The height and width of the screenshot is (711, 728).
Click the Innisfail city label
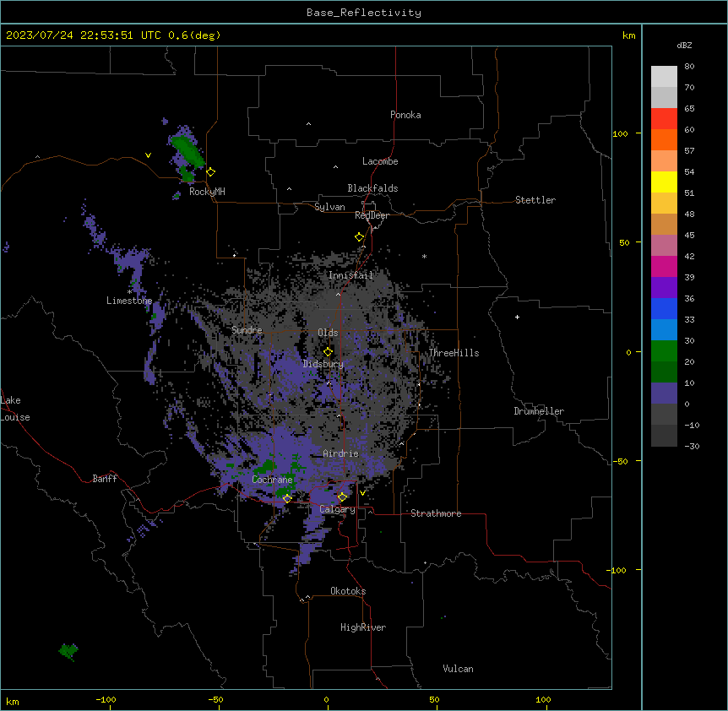351,275
